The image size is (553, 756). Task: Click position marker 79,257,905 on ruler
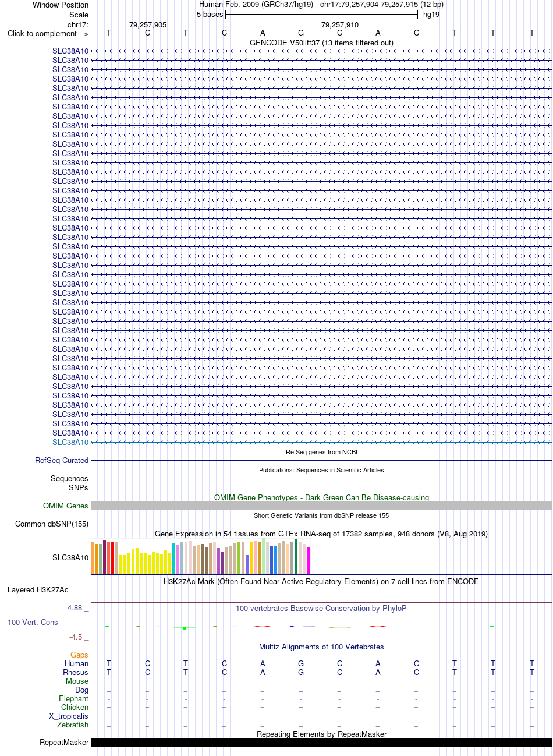(x=148, y=24)
